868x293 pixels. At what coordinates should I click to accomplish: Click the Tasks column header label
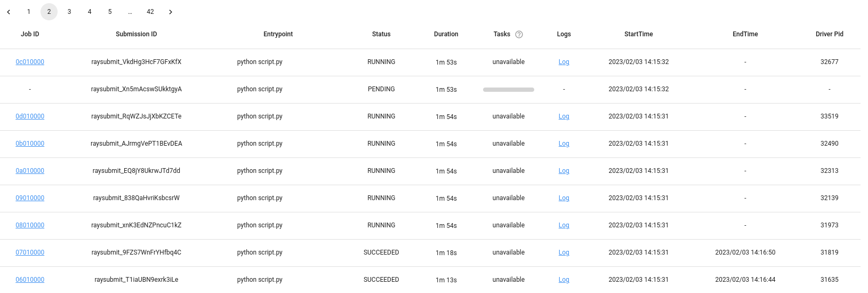(502, 34)
